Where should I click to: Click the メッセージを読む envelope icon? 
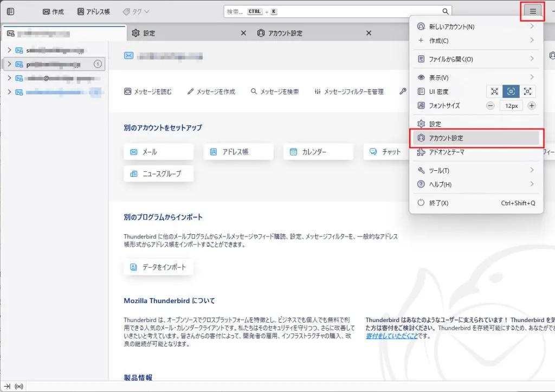[128, 92]
